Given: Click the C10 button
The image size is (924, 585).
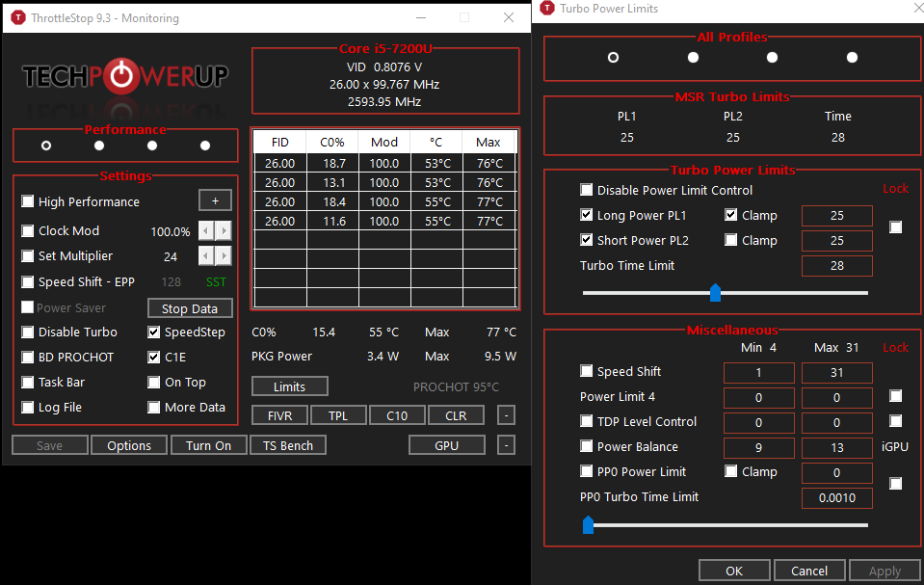Looking at the screenshot, I should (397, 415).
